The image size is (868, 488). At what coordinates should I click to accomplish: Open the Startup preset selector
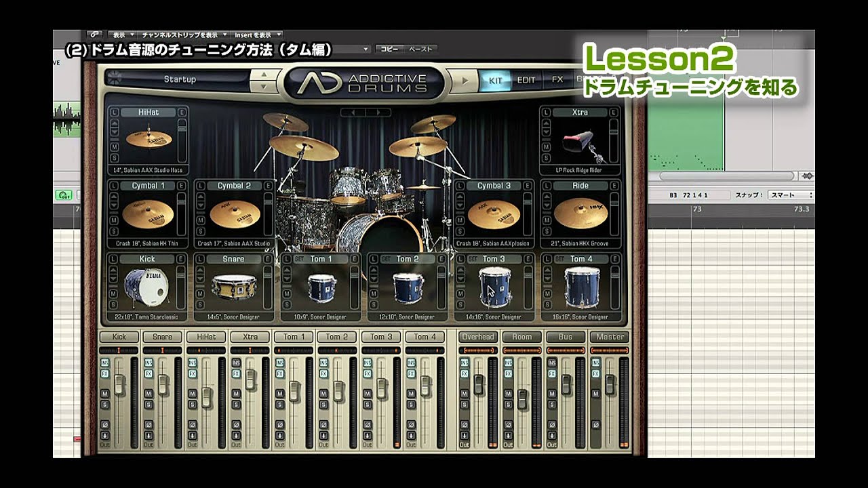pos(180,80)
